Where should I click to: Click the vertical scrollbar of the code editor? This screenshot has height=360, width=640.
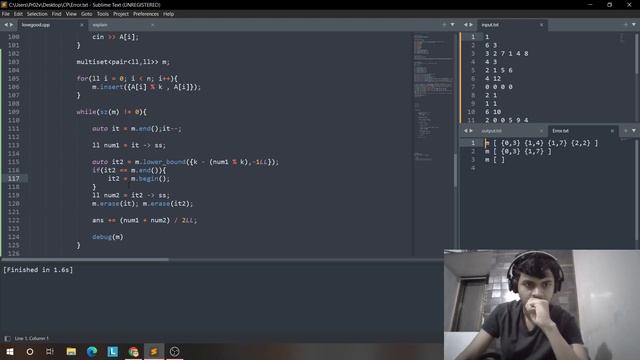pyautogui.click(x=456, y=170)
